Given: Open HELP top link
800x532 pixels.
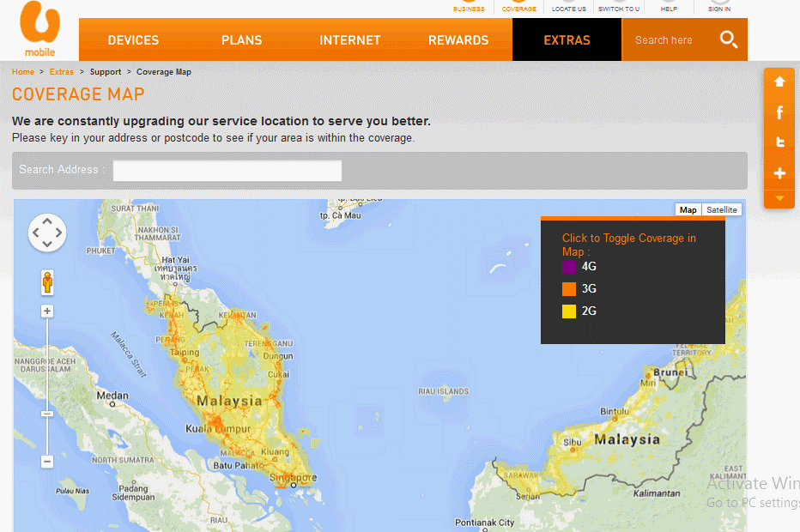Looking at the screenshot, I should pos(669,9).
